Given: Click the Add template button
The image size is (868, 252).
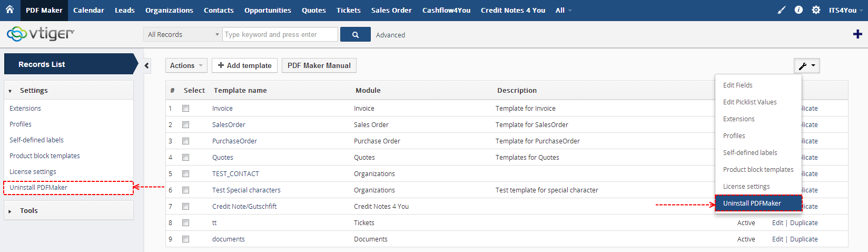Looking at the screenshot, I should 245,66.
